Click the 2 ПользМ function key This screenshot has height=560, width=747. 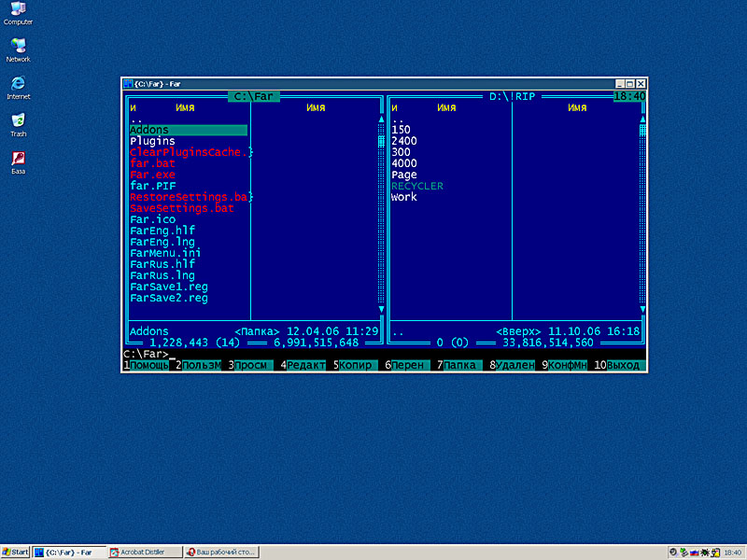(x=199, y=365)
